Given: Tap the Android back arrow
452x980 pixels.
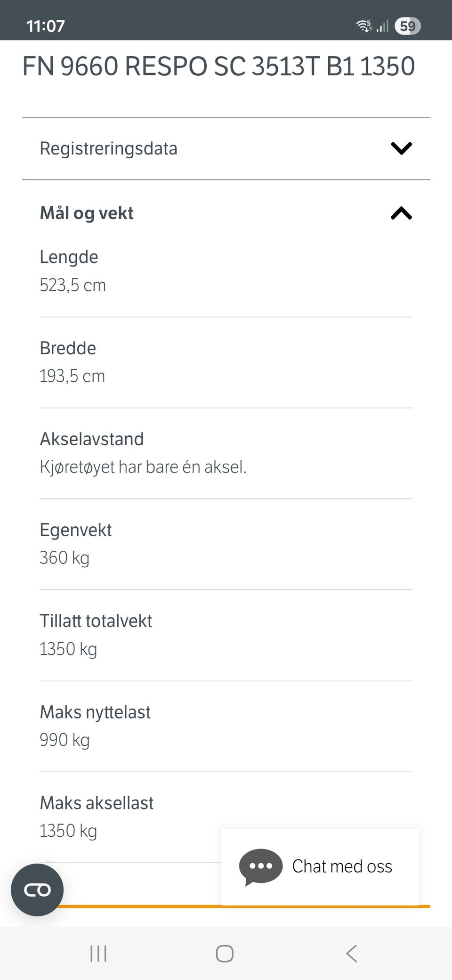Looking at the screenshot, I should tap(352, 954).
